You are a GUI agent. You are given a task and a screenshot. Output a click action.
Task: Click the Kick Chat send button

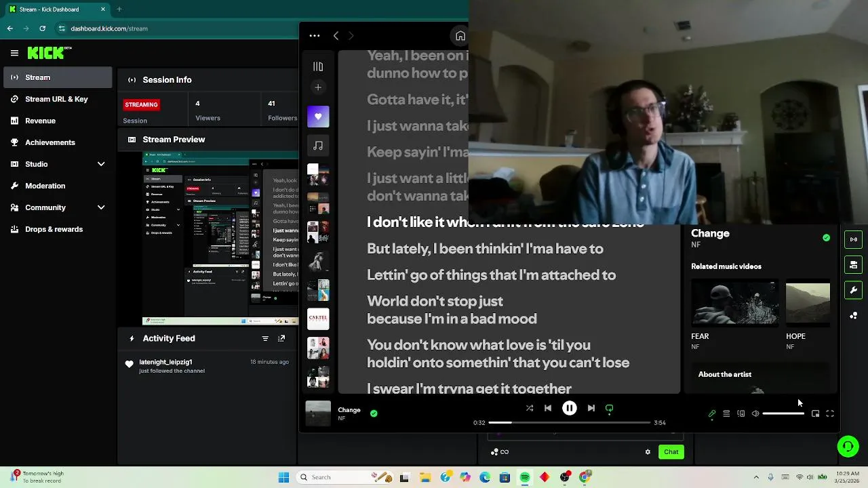671,452
